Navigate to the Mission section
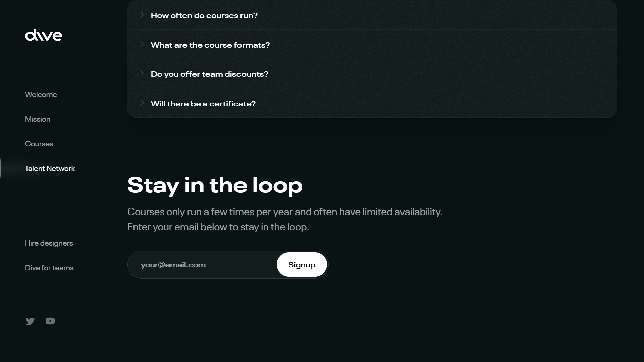Screen dimensions: 644x362 [x=38, y=119]
